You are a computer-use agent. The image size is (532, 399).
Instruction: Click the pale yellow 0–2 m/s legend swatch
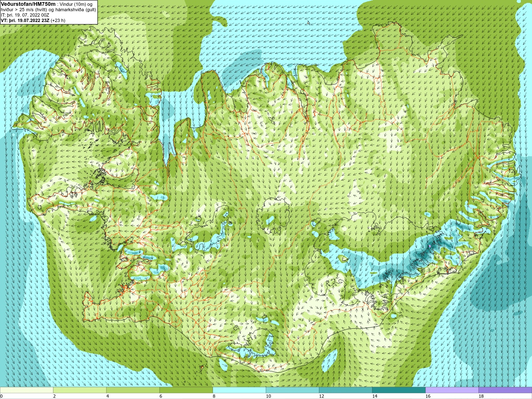coord(27,390)
